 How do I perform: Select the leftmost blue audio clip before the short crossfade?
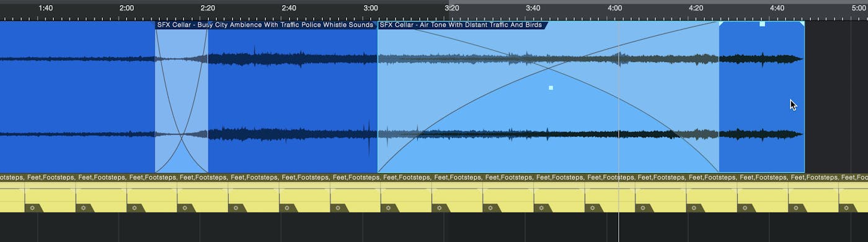(77, 97)
